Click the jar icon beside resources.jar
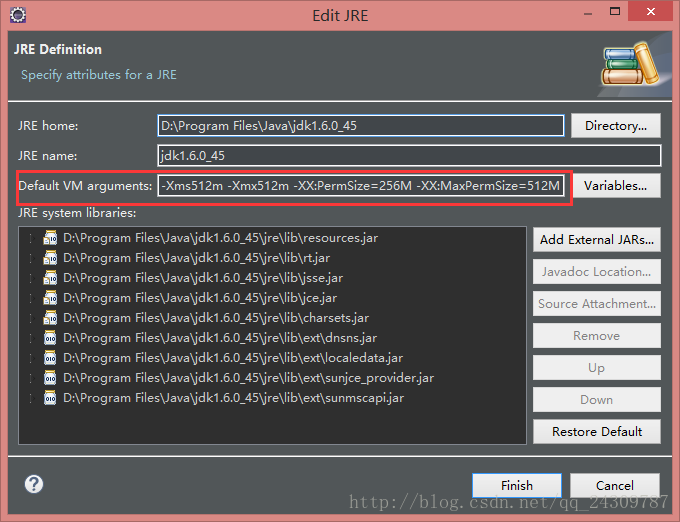680x522 pixels. click(50, 238)
